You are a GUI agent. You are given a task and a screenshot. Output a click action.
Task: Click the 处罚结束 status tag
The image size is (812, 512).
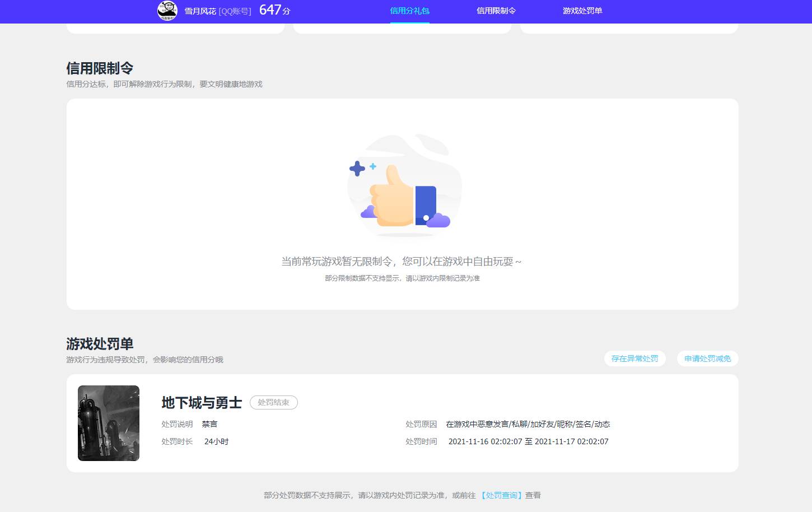(x=273, y=402)
